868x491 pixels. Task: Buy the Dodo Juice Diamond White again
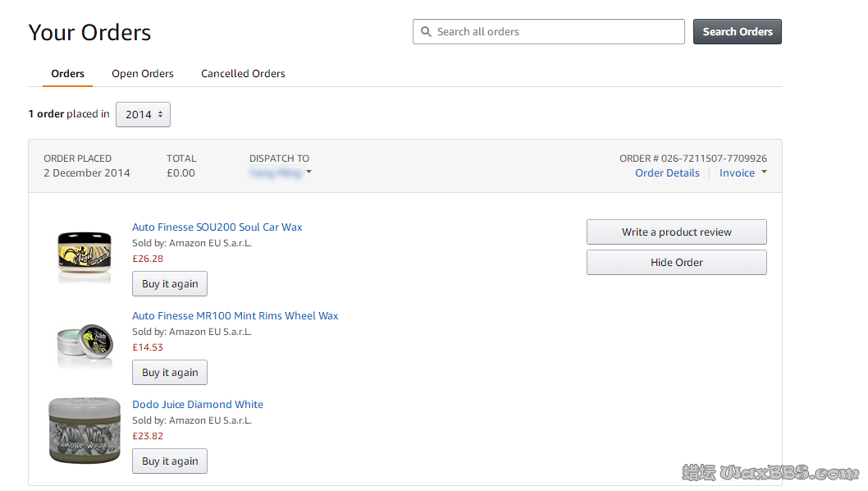click(x=170, y=461)
